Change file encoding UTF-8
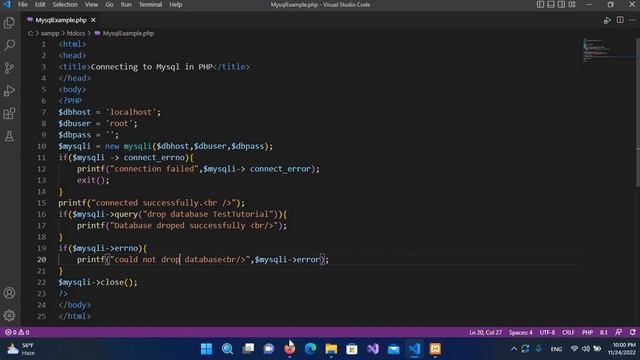This screenshot has height=360, width=640. click(x=547, y=332)
